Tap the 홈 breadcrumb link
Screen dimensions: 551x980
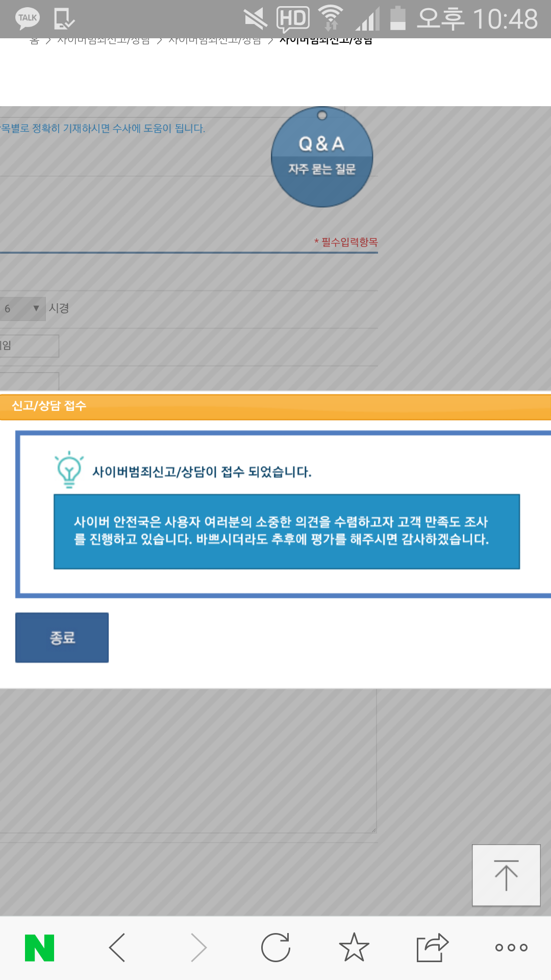point(34,41)
